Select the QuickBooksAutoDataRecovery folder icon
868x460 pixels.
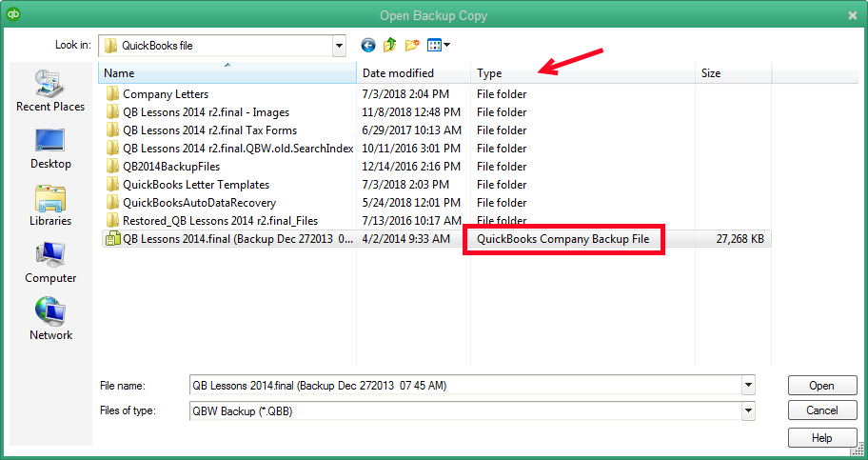pos(112,202)
